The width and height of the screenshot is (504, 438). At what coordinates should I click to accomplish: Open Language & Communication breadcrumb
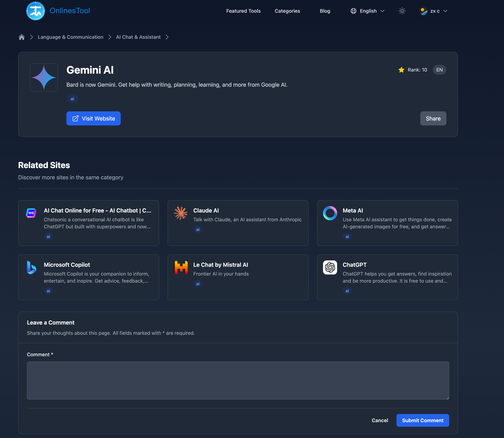pyautogui.click(x=70, y=37)
